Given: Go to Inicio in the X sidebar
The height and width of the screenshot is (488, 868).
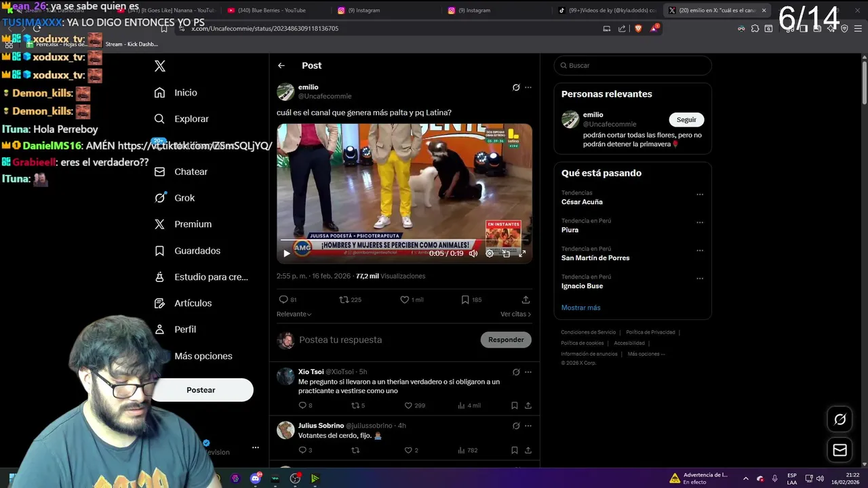Looking at the screenshot, I should coord(176,92).
